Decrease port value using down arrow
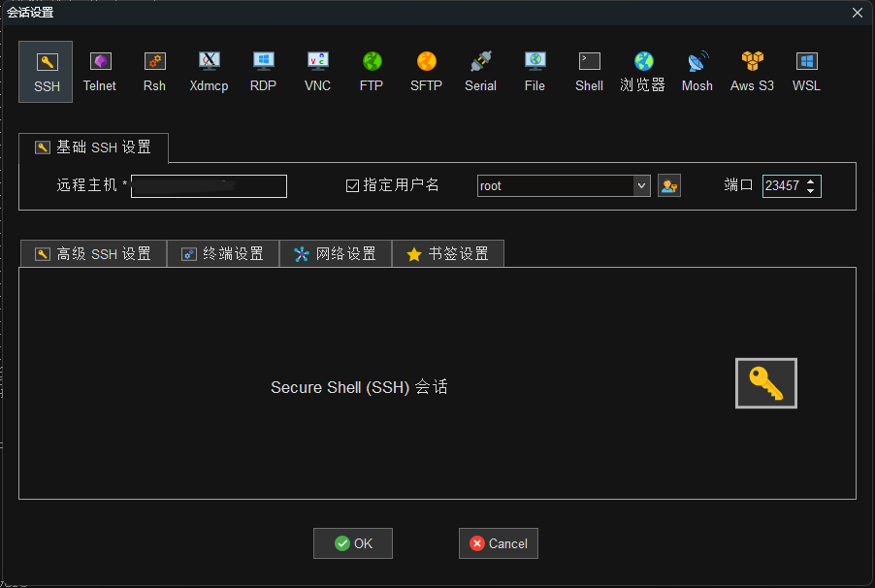This screenshot has width=875, height=588. [810, 191]
